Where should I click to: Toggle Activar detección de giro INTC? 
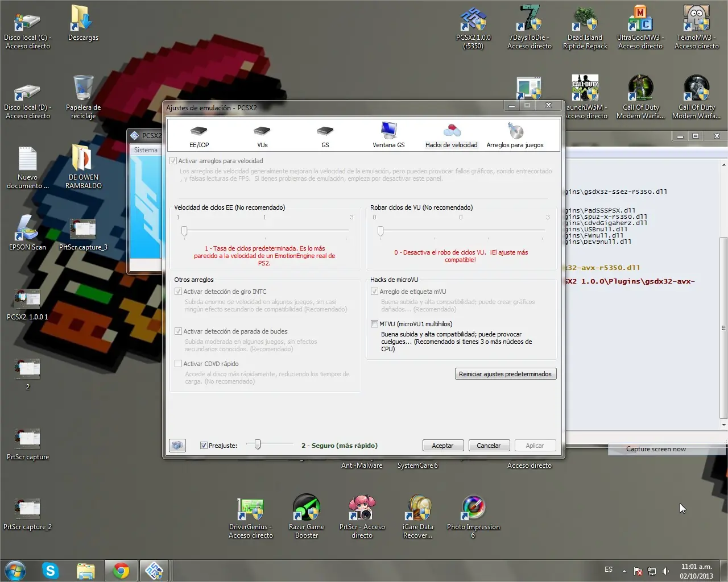pos(178,292)
